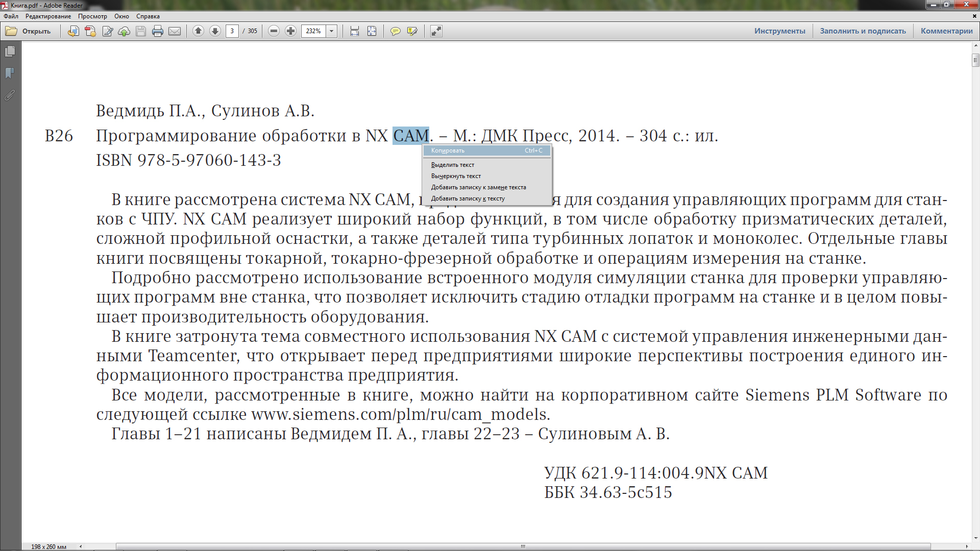Click the Print document icon
Image resolution: width=980 pixels, height=551 pixels.
point(158,31)
